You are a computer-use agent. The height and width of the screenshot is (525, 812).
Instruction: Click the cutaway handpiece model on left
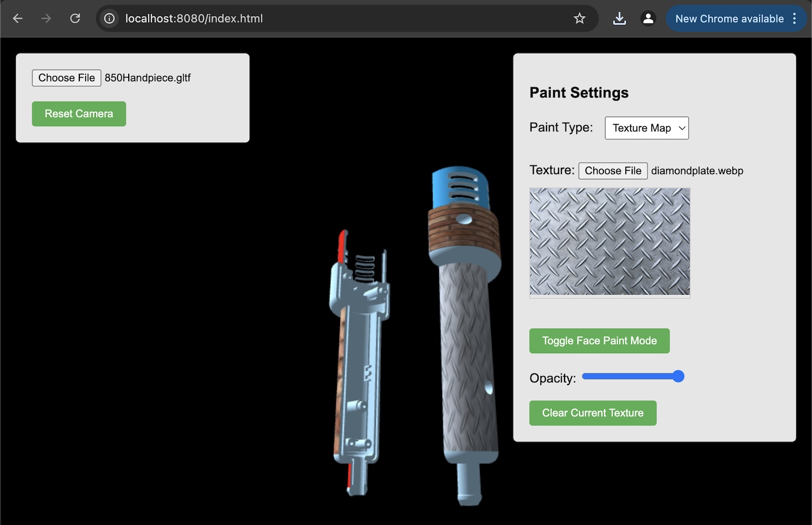(x=360, y=362)
